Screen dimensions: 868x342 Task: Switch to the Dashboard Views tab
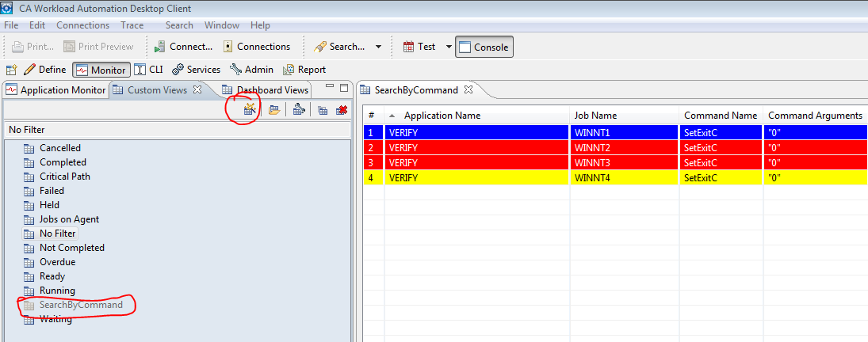point(265,90)
